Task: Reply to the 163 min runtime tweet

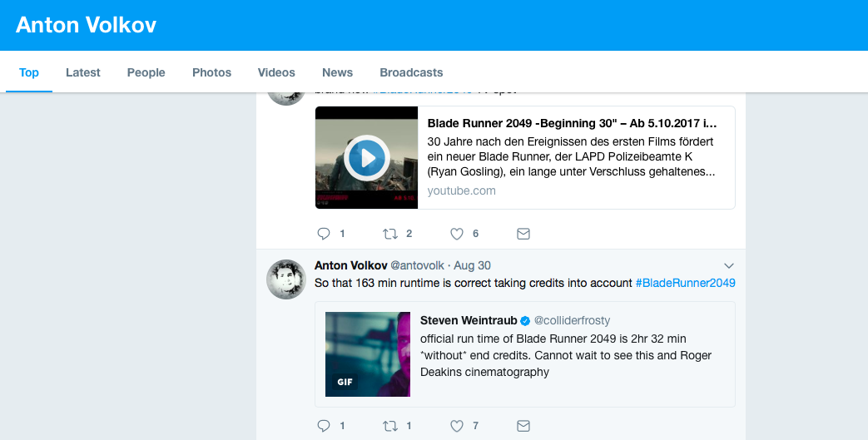Action: 325,426
